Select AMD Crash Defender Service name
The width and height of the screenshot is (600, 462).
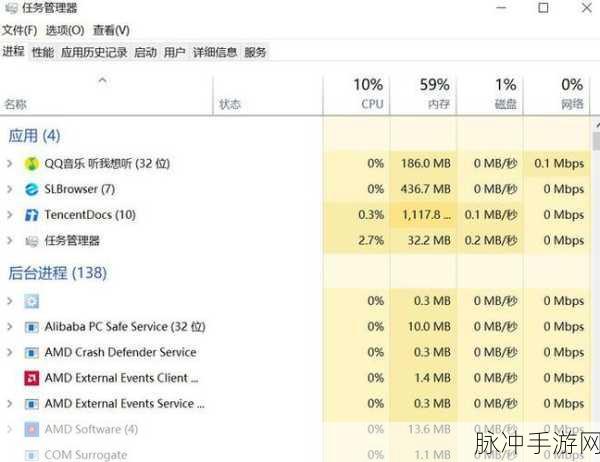coord(121,352)
